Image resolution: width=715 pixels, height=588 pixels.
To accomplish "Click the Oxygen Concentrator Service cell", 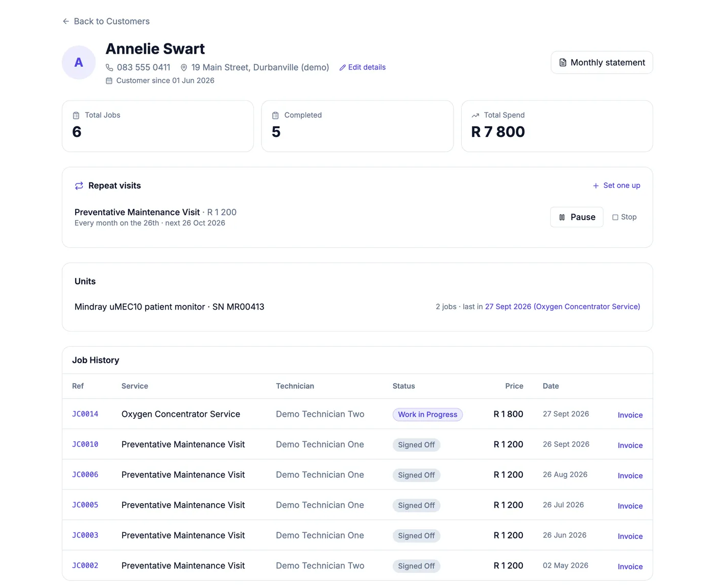I will (181, 414).
